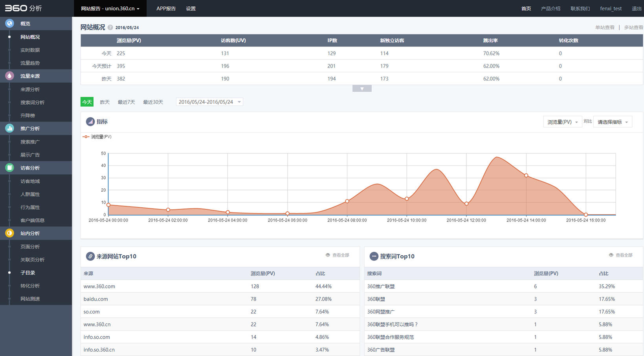This screenshot has height=356, width=644.
Task: Click the help question mark beside 网站概况
Action: [110, 28]
